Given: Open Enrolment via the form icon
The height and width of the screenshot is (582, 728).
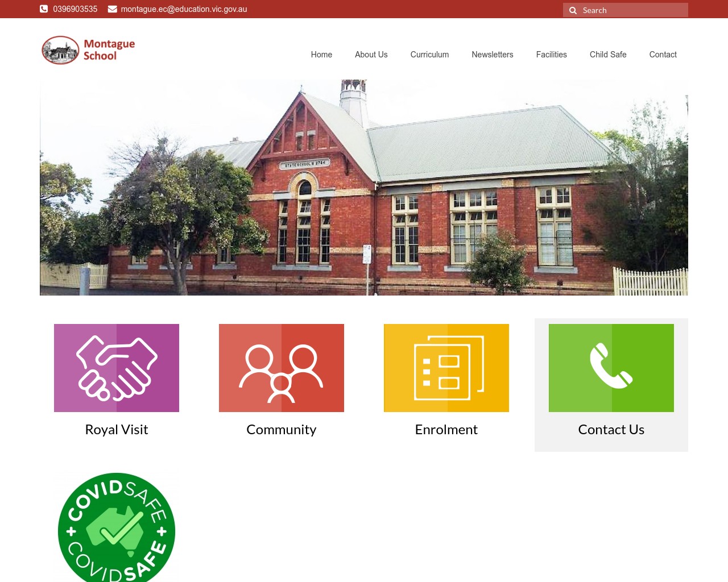Looking at the screenshot, I should click(446, 368).
